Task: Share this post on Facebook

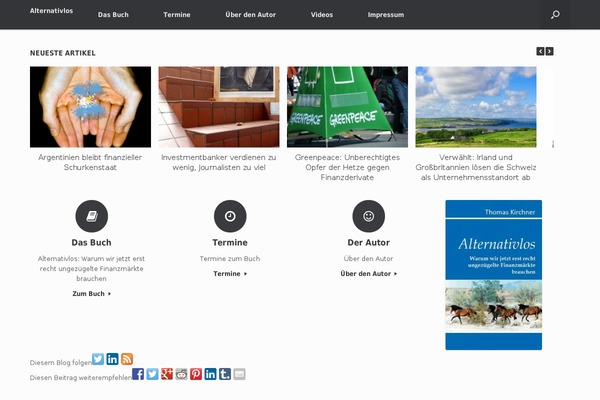Action: click(138, 374)
